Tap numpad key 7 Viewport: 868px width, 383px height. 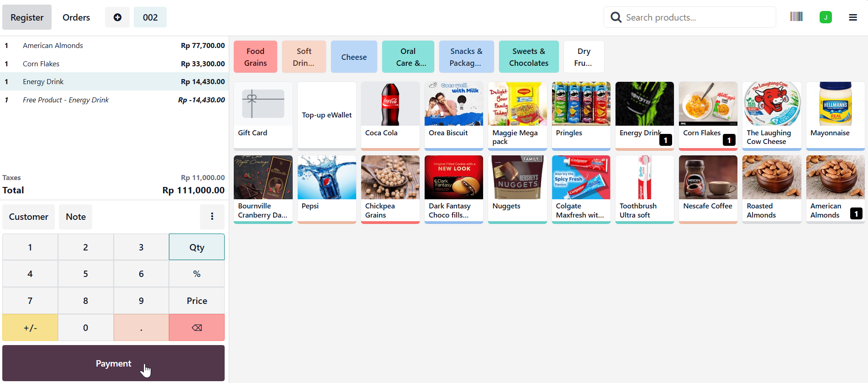coord(30,300)
